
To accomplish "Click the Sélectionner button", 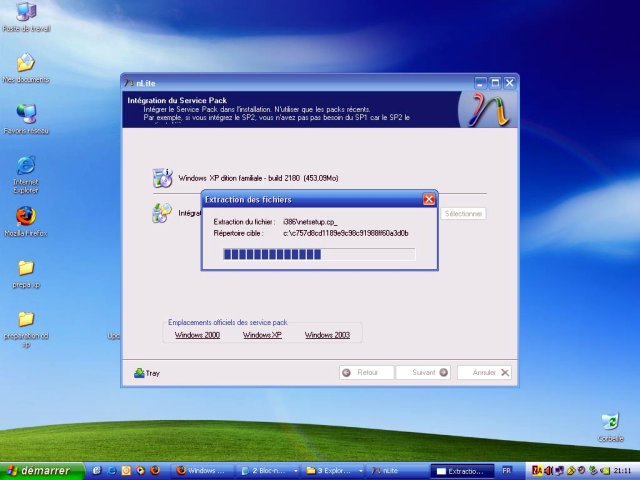I will pyautogui.click(x=463, y=213).
